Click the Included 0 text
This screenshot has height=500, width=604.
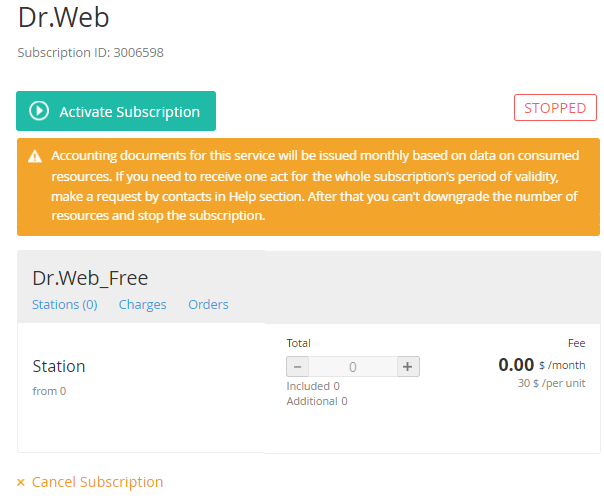313,386
